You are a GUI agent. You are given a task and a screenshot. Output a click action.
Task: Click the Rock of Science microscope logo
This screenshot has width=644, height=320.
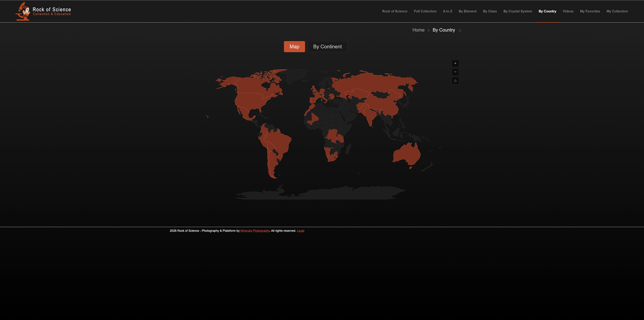23,11
